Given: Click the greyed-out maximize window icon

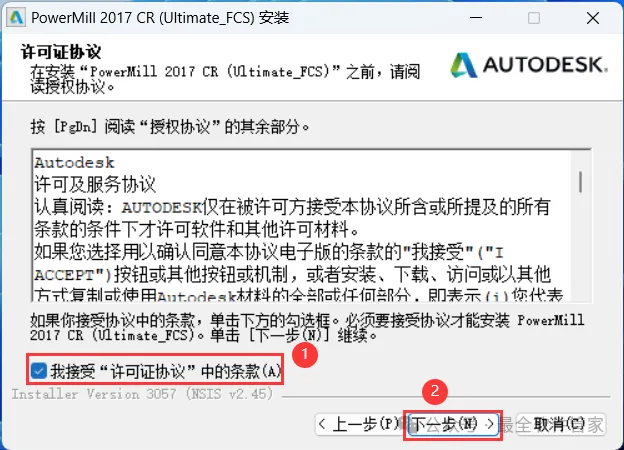Looking at the screenshot, I should coord(534,18).
